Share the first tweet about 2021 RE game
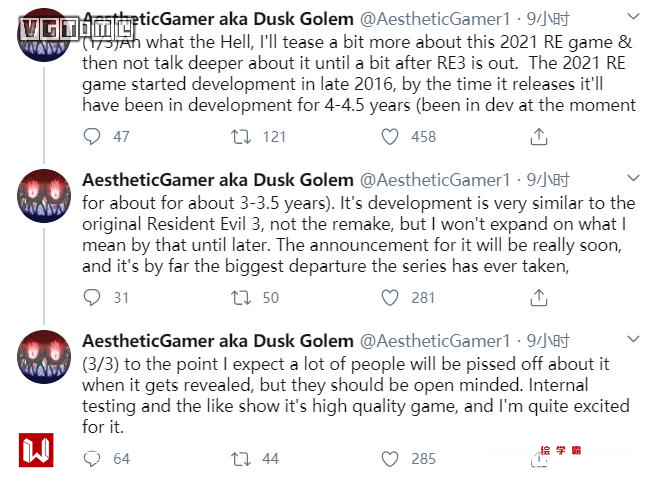The image size is (654, 481). (x=538, y=136)
